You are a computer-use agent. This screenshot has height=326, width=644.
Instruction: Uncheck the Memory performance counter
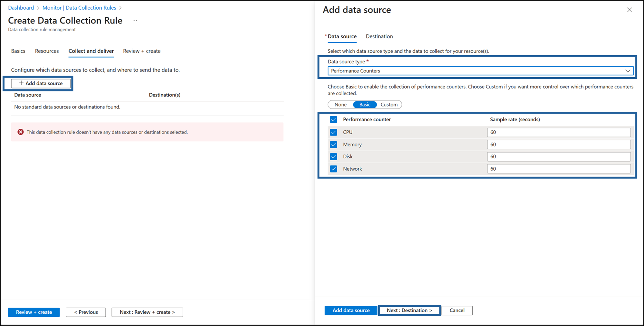click(334, 144)
